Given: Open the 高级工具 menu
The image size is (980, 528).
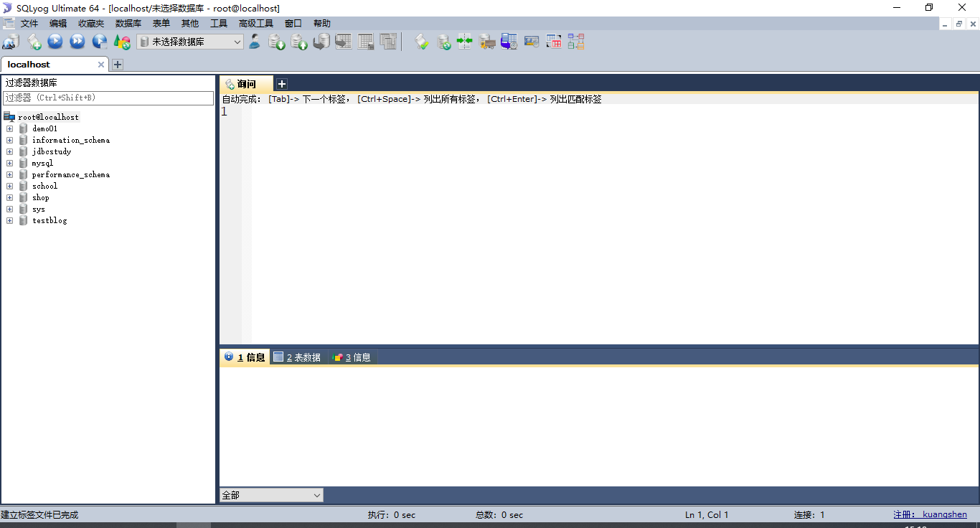Looking at the screenshot, I should click(x=256, y=24).
